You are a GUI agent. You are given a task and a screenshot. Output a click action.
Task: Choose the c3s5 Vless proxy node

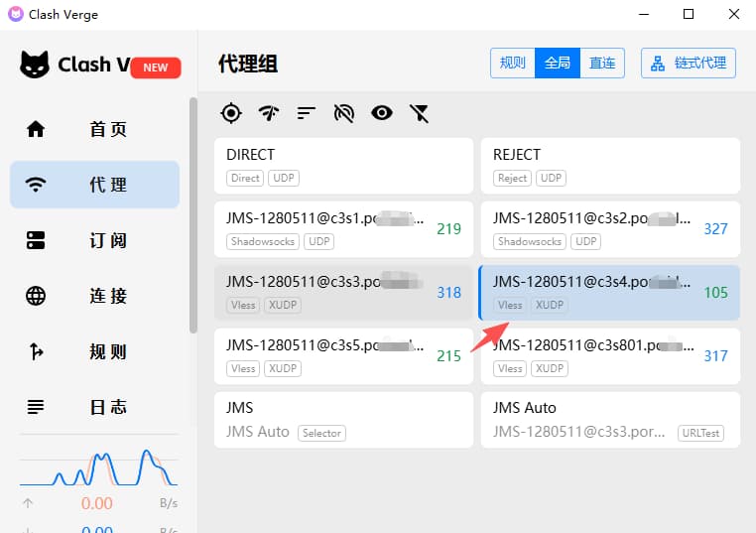(x=343, y=356)
